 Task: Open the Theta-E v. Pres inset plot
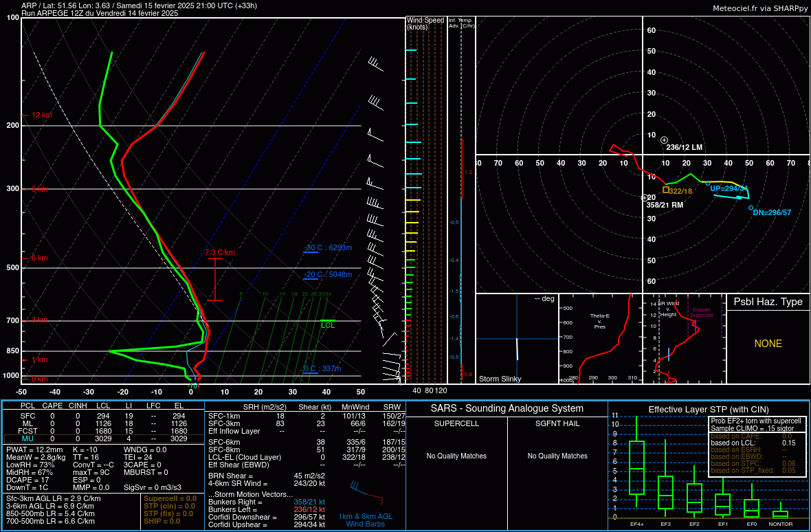[x=599, y=338]
